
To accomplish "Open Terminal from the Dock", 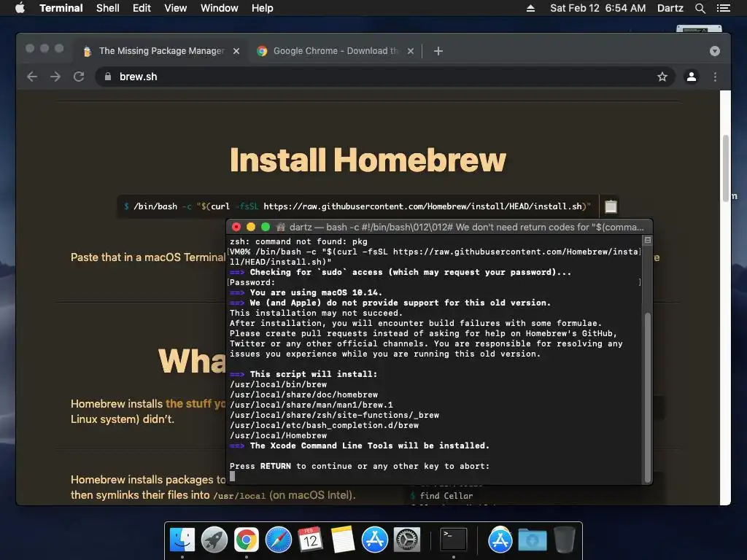I will 453,540.
